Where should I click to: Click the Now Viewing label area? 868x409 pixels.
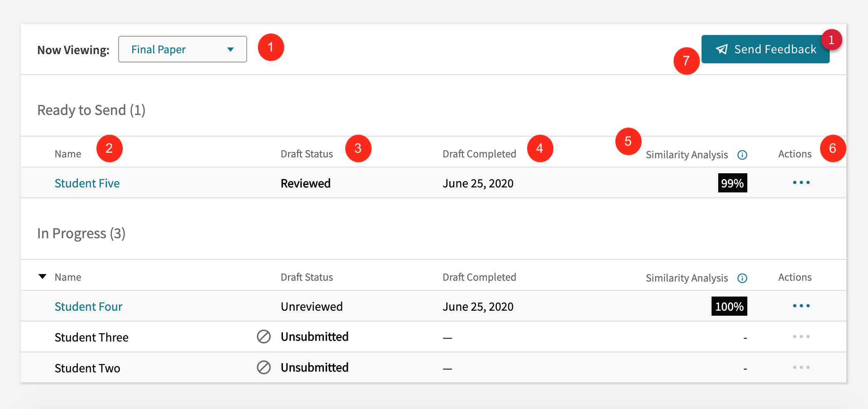pyautogui.click(x=73, y=49)
